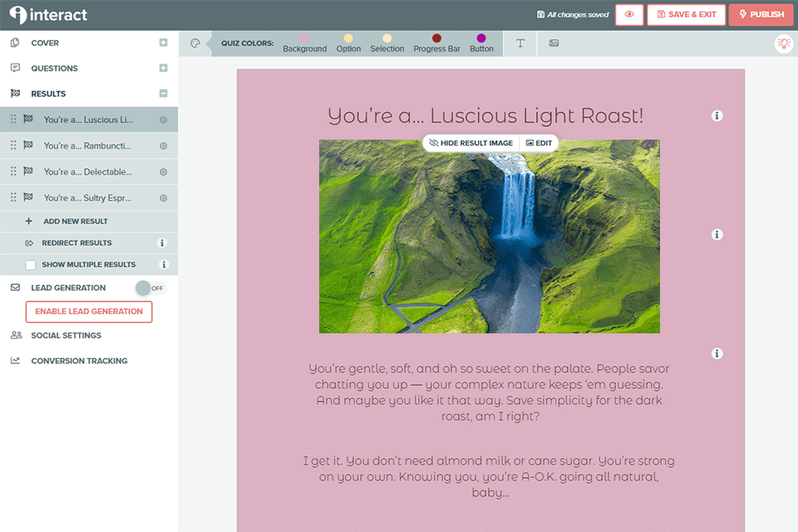Change the Progress Bar color swatch
The height and width of the screenshot is (532, 798).
coord(436,38)
